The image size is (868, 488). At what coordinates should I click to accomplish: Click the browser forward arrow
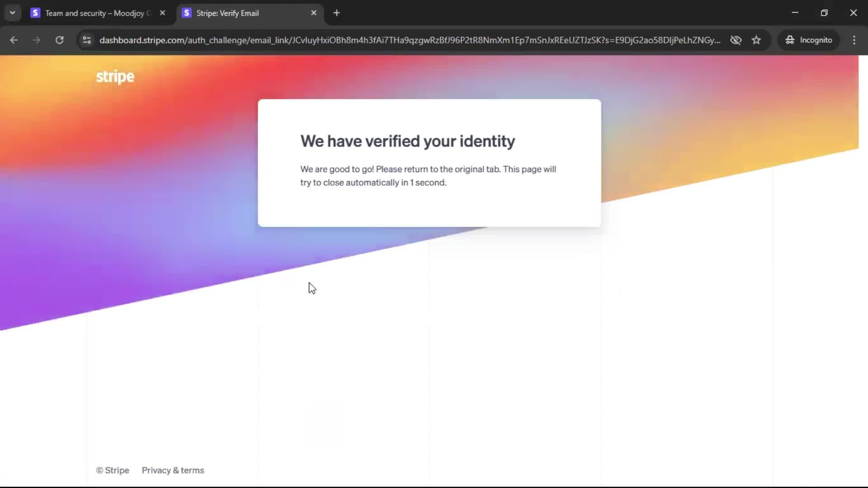coord(37,40)
